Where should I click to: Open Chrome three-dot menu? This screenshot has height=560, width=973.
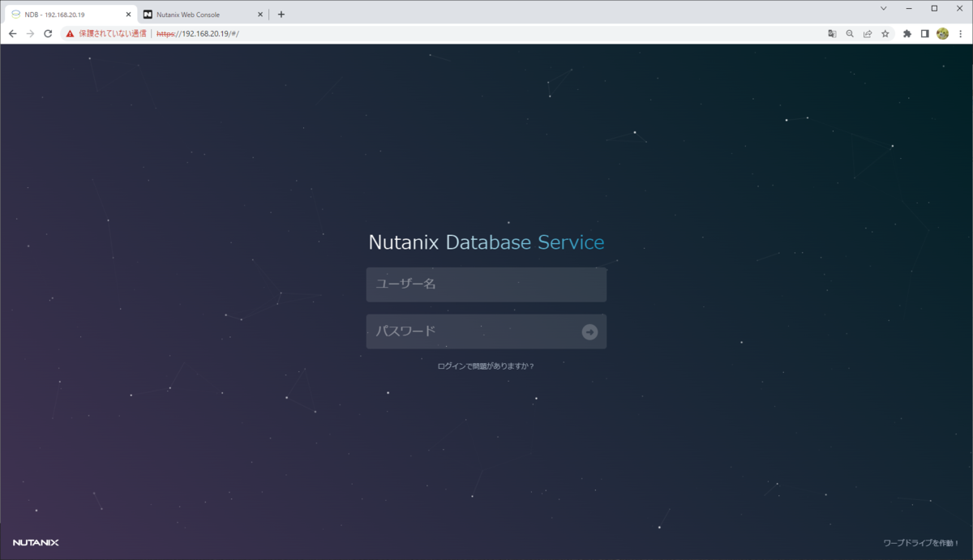coord(960,34)
